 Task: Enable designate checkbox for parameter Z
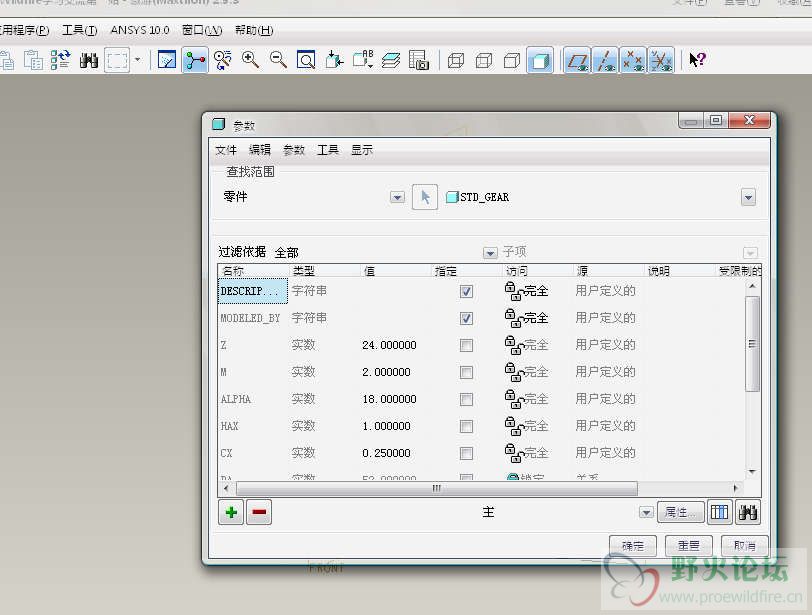pyautogui.click(x=466, y=345)
